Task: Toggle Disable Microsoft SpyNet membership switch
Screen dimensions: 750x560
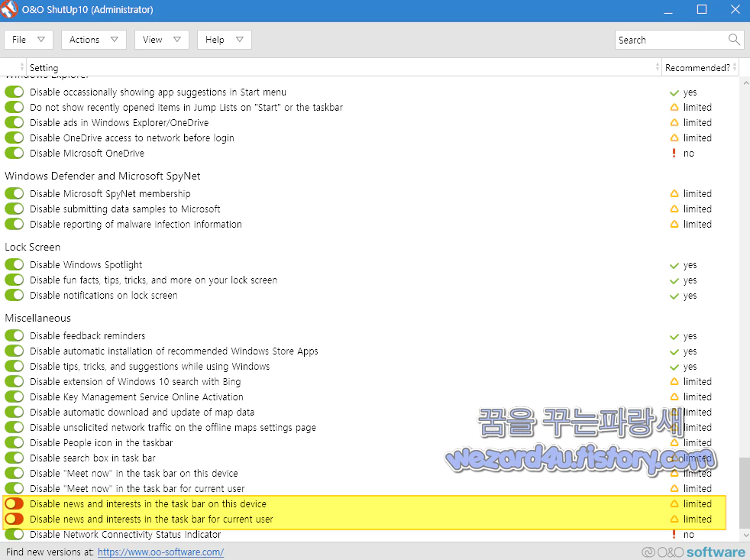Action: coord(15,193)
